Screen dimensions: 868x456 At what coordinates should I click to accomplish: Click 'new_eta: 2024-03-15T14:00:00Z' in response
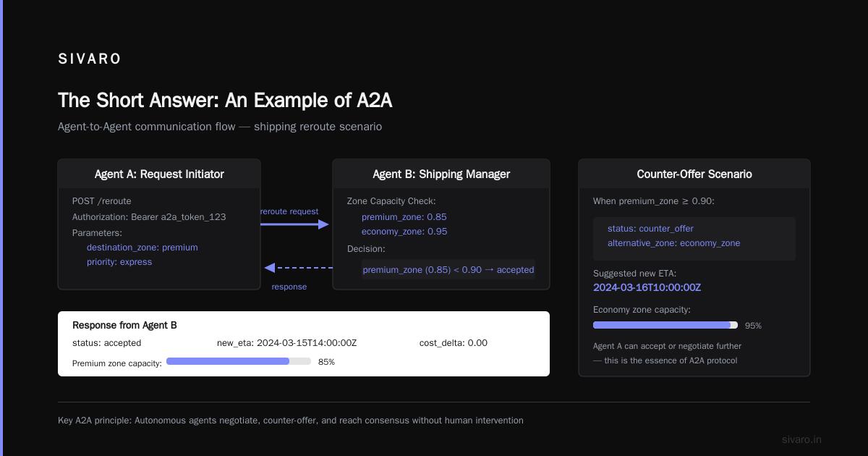point(287,343)
